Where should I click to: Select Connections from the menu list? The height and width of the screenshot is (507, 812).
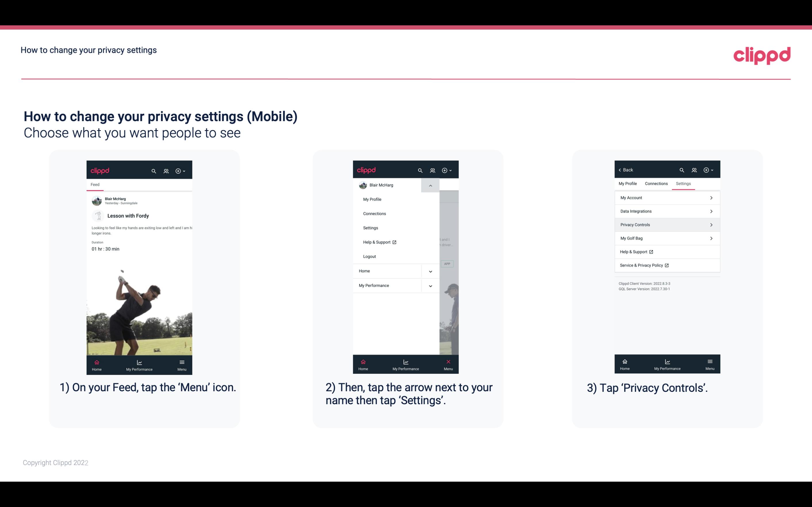(374, 213)
